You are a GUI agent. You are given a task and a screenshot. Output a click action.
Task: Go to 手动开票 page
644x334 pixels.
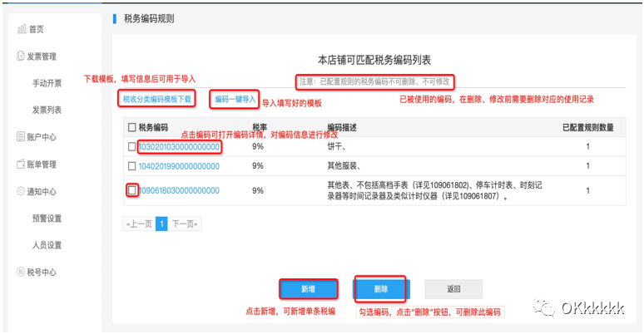47,83
